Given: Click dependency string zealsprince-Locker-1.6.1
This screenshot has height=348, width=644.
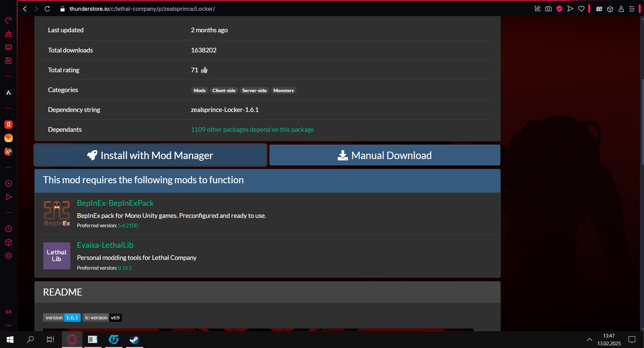Looking at the screenshot, I should (x=225, y=110).
